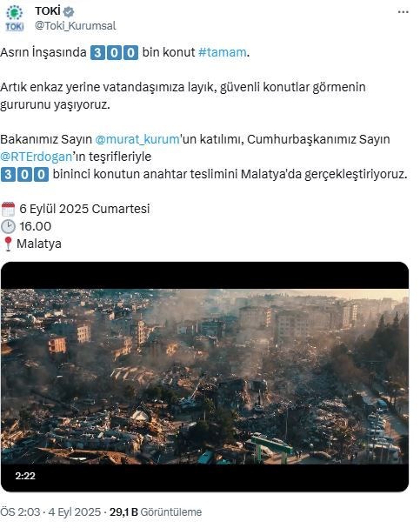Click the second-line 3 0 0 emoji digits

click(24, 175)
